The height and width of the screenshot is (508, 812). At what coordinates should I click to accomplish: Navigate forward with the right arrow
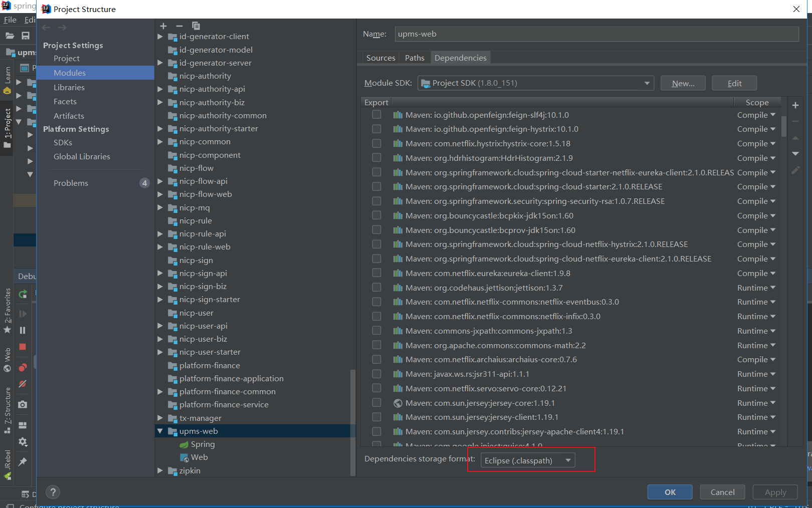[62, 28]
